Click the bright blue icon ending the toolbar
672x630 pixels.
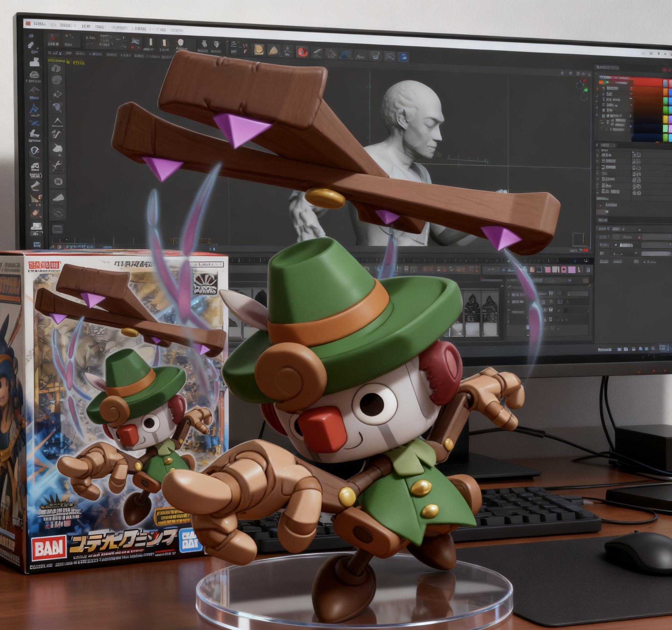(x=403, y=56)
